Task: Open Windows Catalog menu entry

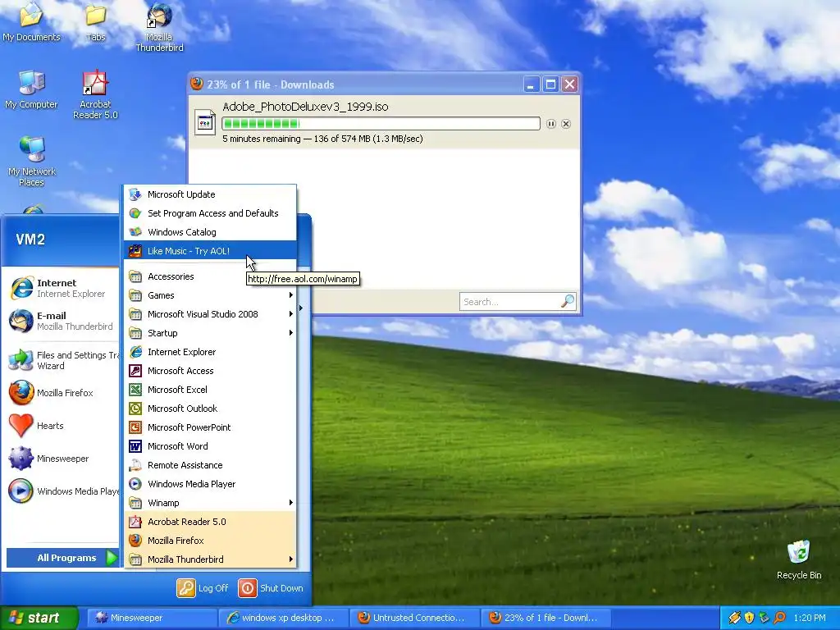Action: coord(210,232)
